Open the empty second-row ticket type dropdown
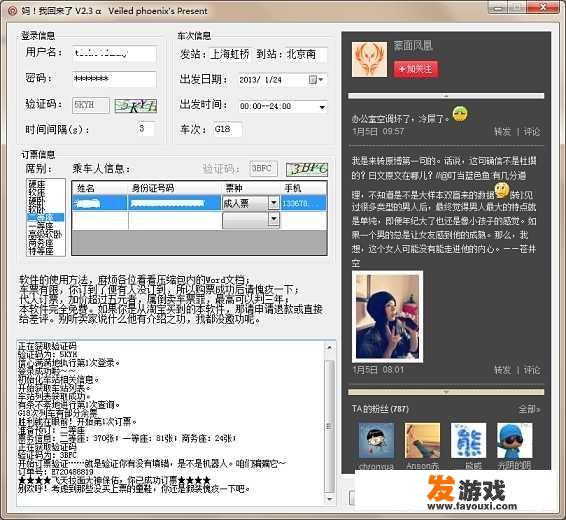 274,219
